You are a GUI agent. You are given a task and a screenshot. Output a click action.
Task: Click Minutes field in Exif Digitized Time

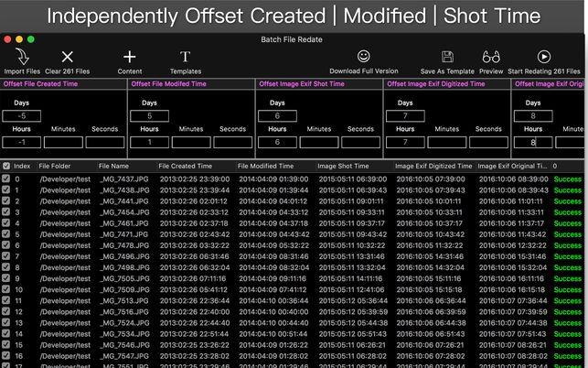tap(446, 142)
